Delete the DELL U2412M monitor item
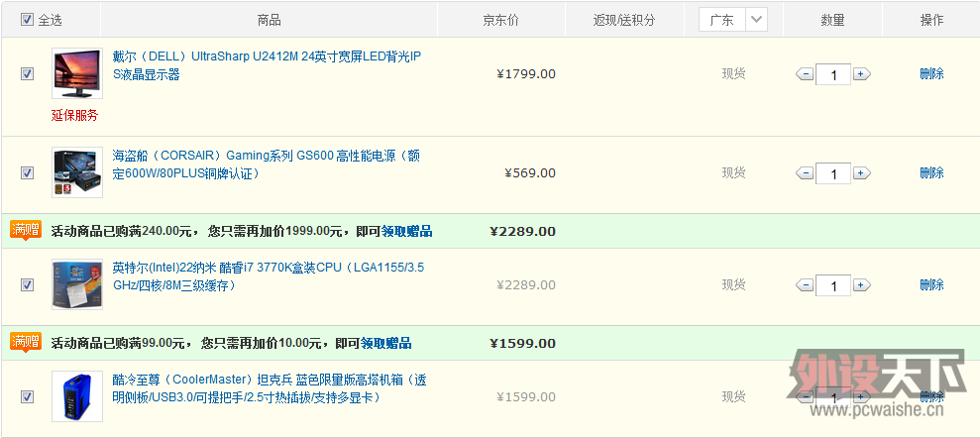Screen dimensions: 980x438 click(931, 73)
